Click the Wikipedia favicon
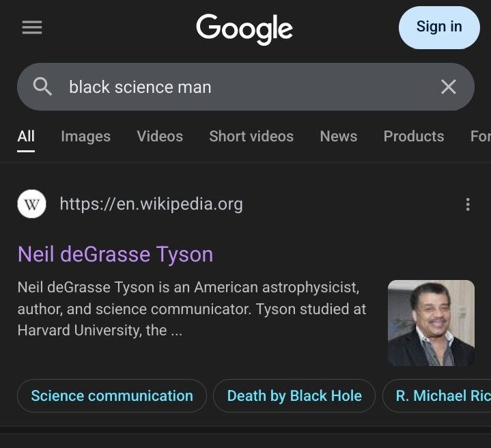Viewport: 491px width, 448px height. tap(31, 204)
